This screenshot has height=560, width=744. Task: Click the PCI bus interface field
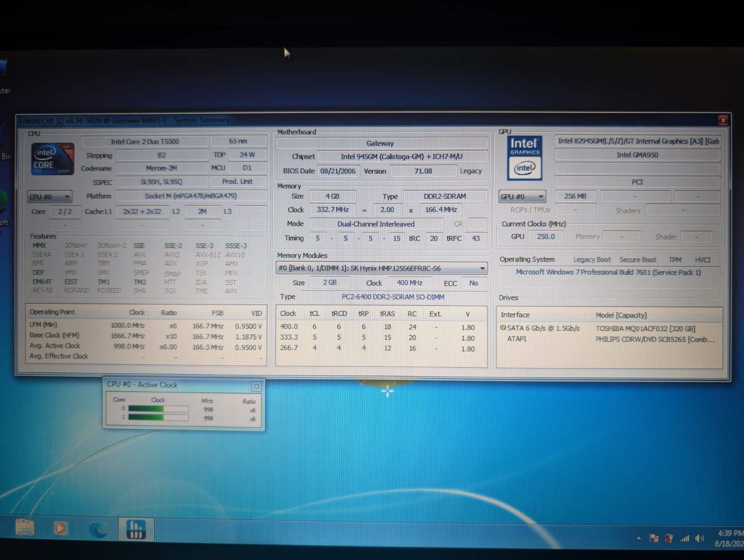pyautogui.click(x=638, y=182)
